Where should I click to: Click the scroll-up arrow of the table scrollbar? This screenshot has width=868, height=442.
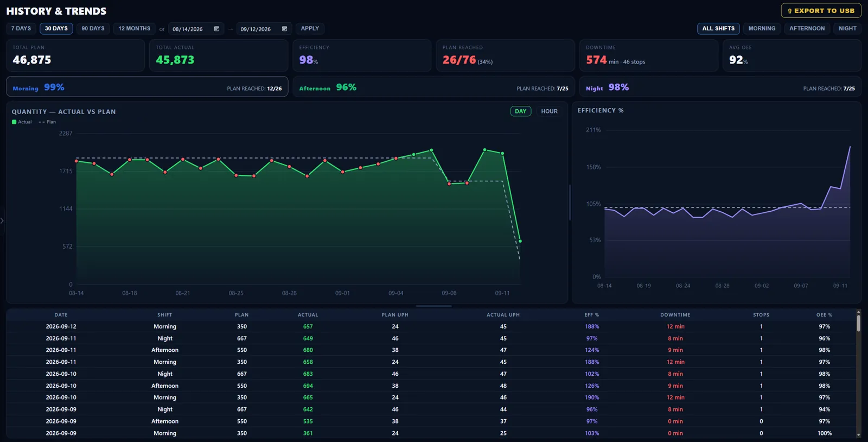point(858,312)
